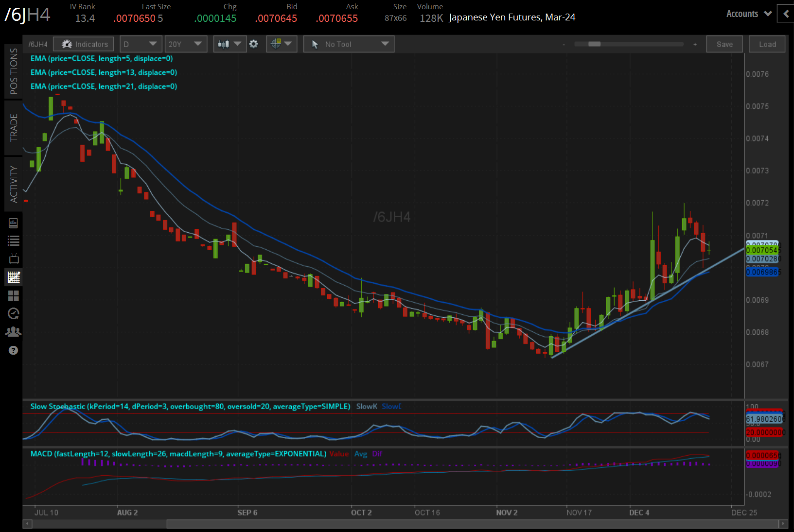Click the Save button
This screenshot has width=794, height=532.
pyautogui.click(x=724, y=44)
